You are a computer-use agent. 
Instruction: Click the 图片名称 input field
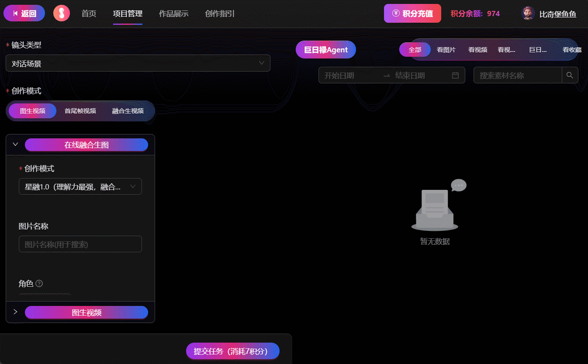(x=80, y=244)
